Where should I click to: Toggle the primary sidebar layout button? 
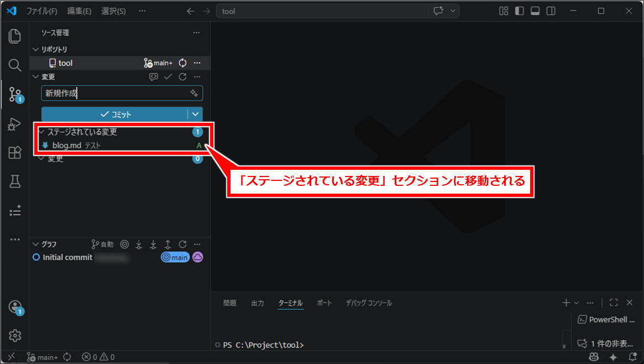pos(519,11)
